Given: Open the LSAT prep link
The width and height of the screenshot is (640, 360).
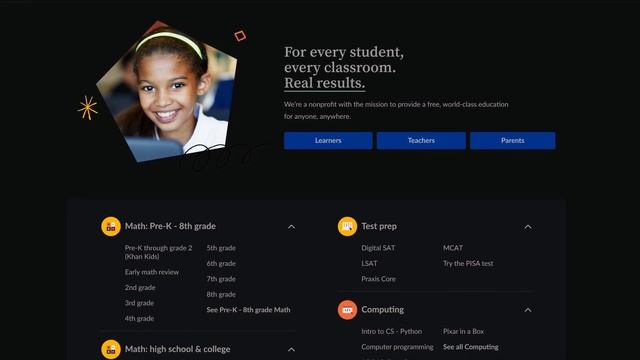Looking at the screenshot, I should point(369,263).
